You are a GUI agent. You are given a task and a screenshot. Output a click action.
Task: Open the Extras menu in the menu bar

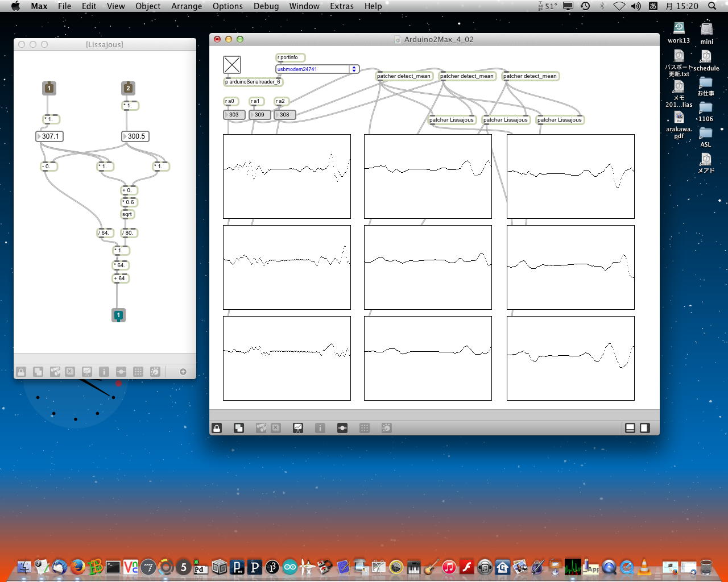click(x=341, y=6)
